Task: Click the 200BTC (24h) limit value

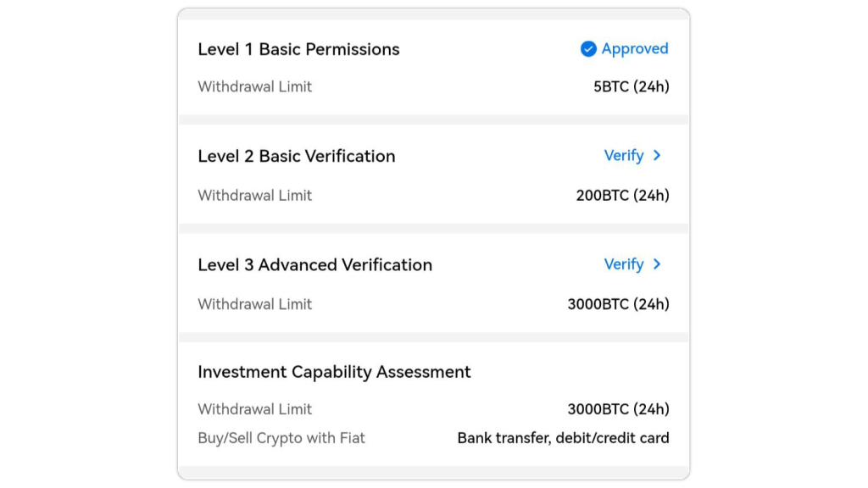Action: coord(623,195)
